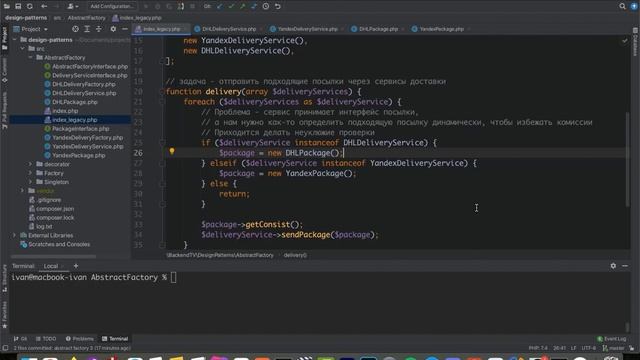Select YandexDeliveryFactory.php in tree
The height and width of the screenshot is (360, 640).
point(87,138)
